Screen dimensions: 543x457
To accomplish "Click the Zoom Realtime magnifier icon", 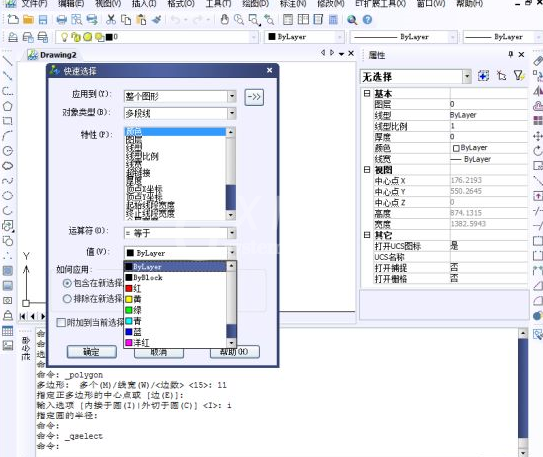I will [x=239, y=19].
